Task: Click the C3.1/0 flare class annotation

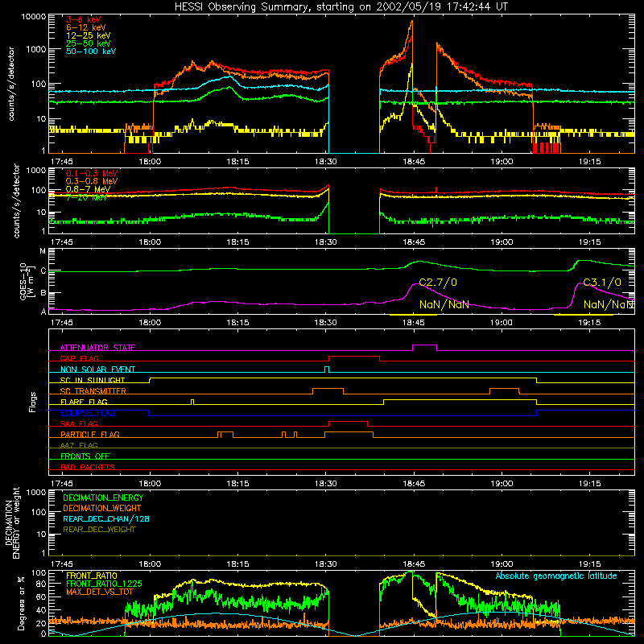Action: 602,283
